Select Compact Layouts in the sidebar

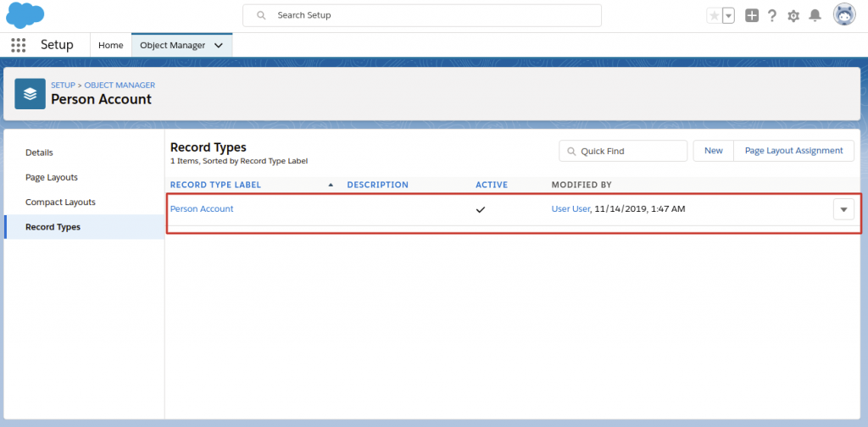pyautogui.click(x=60, y=202)
